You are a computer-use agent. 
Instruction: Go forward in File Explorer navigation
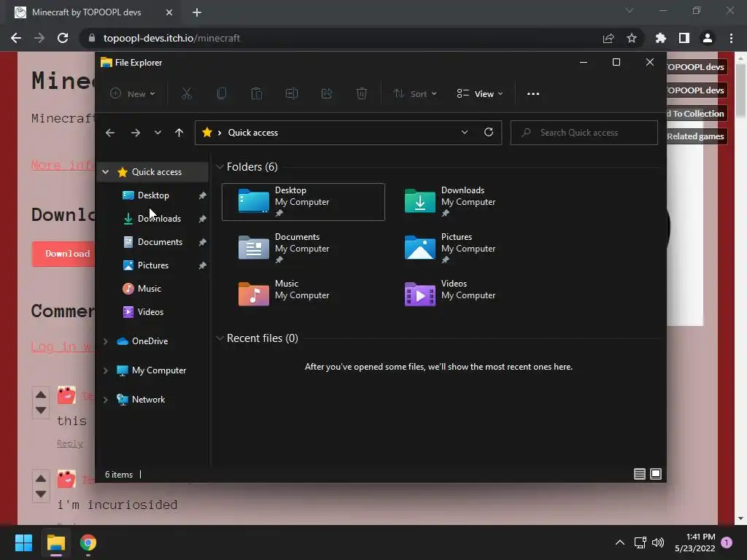(135, 133)
